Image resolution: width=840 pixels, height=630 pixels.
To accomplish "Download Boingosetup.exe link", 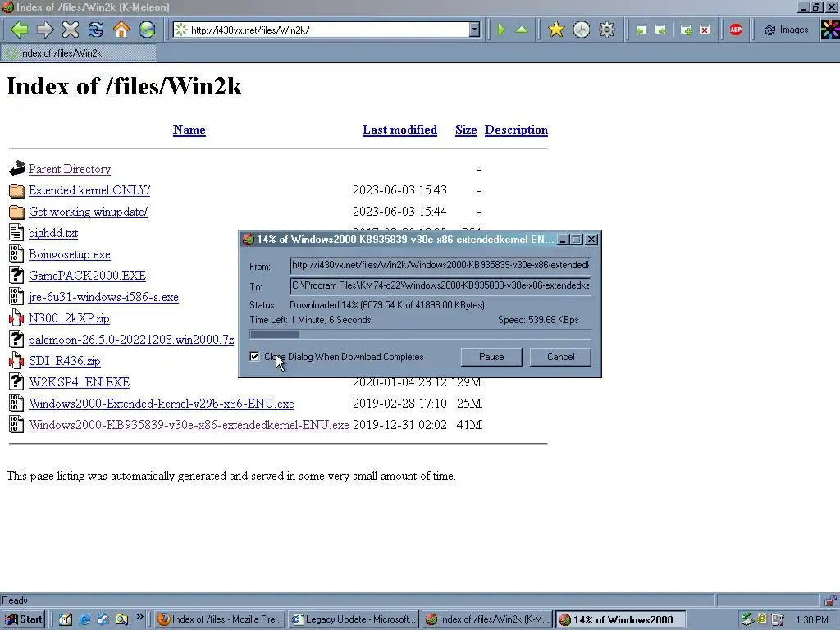I will pyautogui.click(x=70, y=254).
